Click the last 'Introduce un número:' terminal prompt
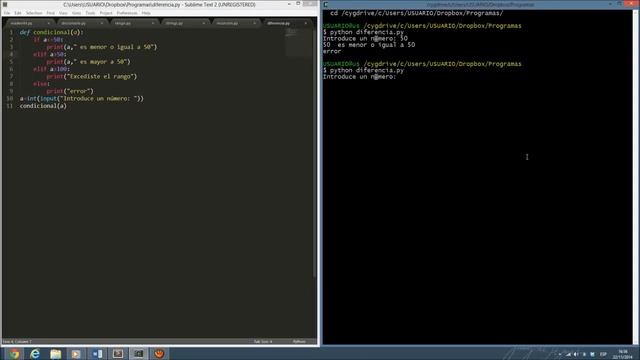The height and width of the screenshot is (360, 640). (x=359, y=77)
